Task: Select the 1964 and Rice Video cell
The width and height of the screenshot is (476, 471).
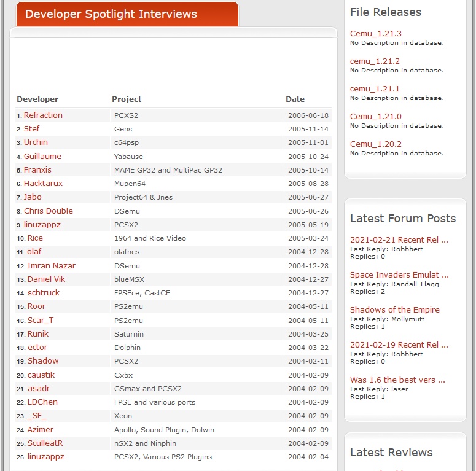Action: pos(197,238)
